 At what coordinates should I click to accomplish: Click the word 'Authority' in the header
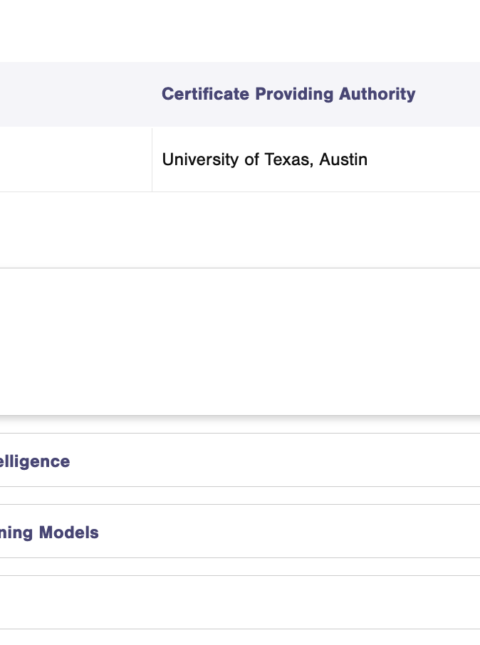[377, 94]
